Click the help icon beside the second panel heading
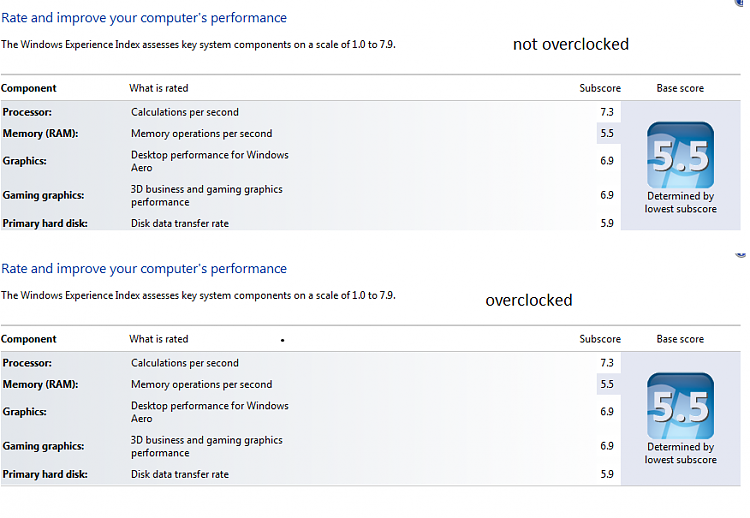Viewport: 750px width, 518px height. [741, 255]
